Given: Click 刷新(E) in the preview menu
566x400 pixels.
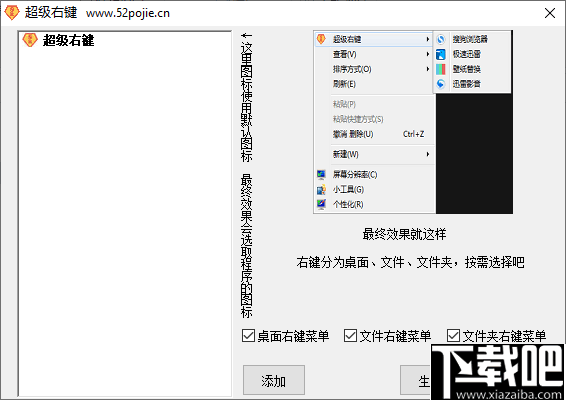Looking at the screenshot, I should (x=344, y=84).
